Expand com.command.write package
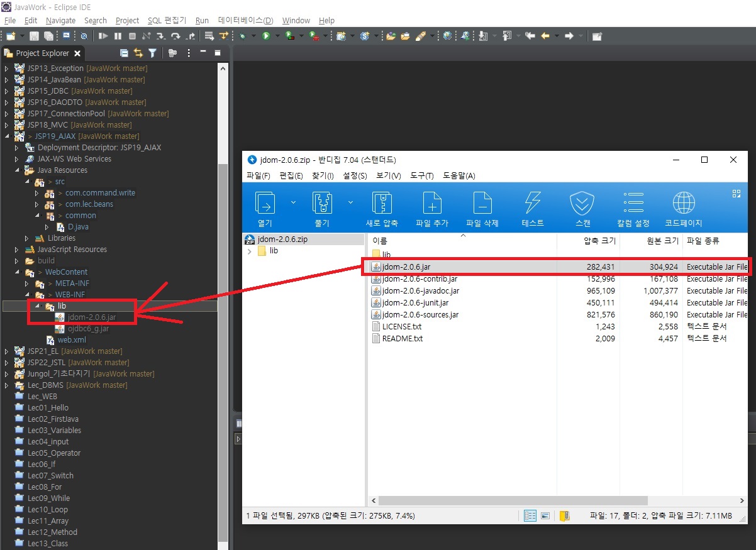 (x=37, y=193)
